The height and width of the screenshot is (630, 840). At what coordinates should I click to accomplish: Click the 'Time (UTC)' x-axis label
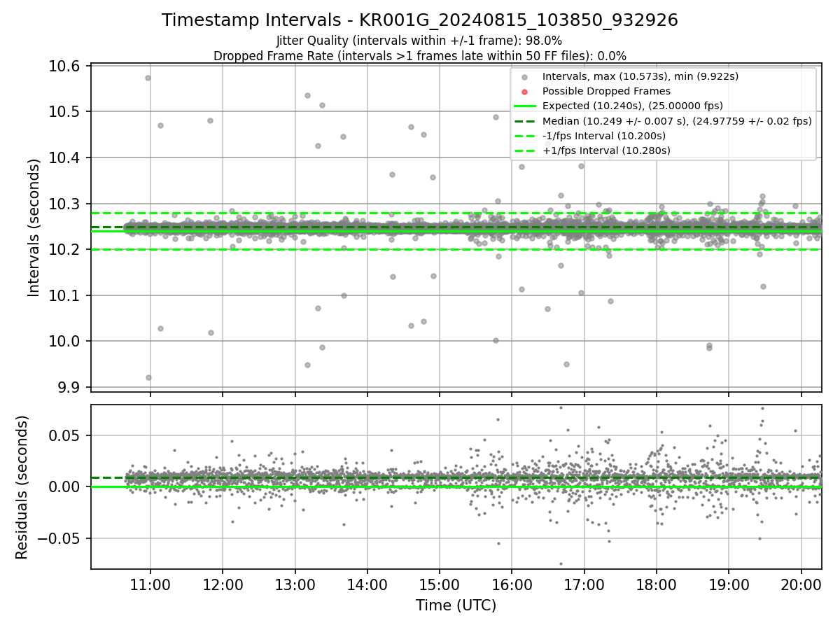pyautogui.click(x=456, y=605)
